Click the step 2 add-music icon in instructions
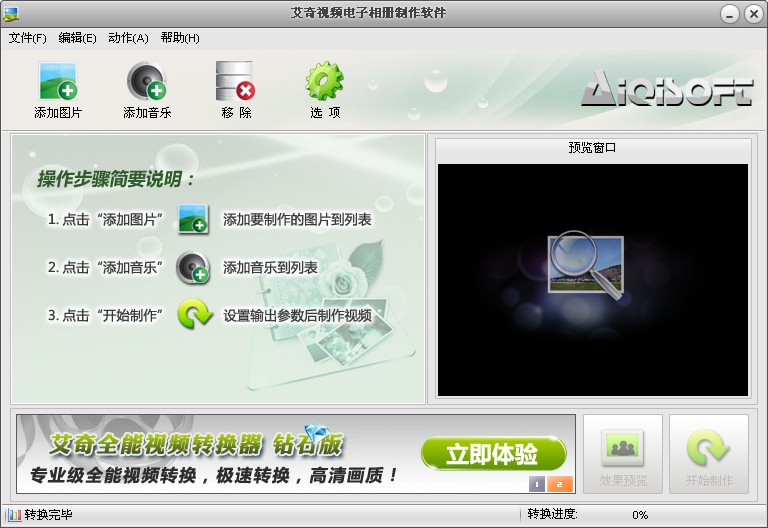This screenshot has width=768, height=528. (193, 267)
